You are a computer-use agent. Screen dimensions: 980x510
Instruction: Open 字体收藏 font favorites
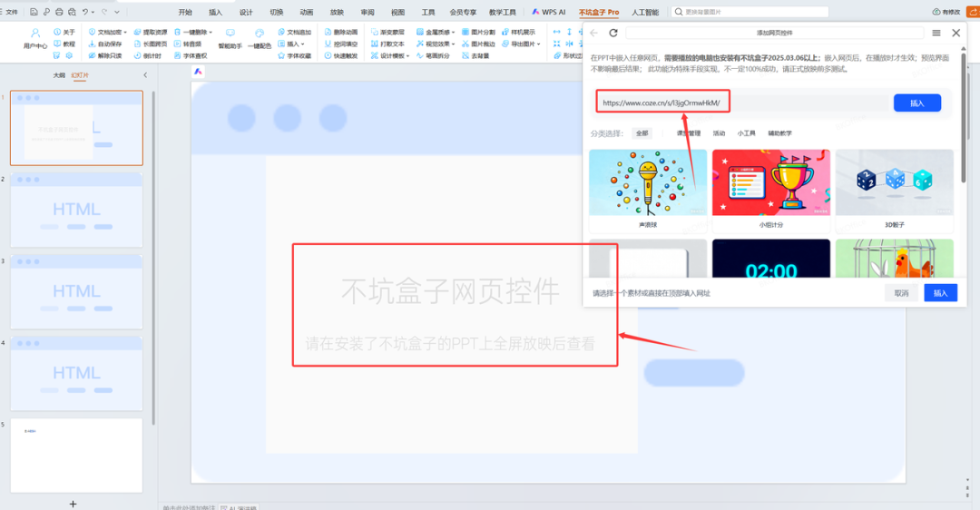294,55
